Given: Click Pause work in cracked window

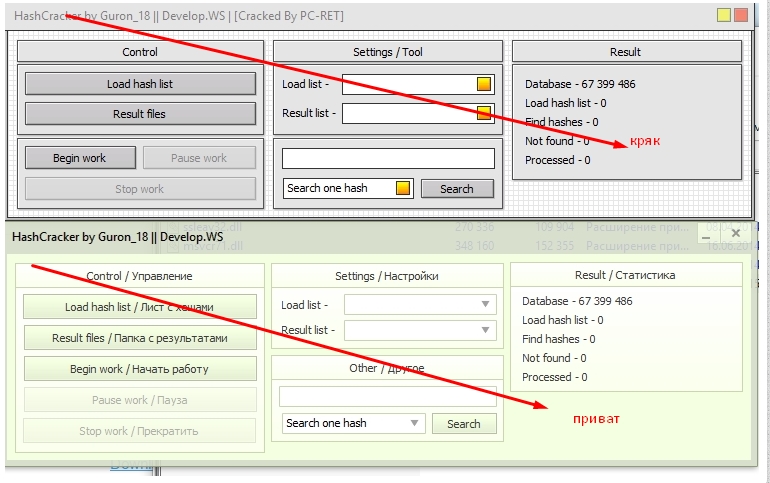Looking at the screenshot, I should pos(199,158).
